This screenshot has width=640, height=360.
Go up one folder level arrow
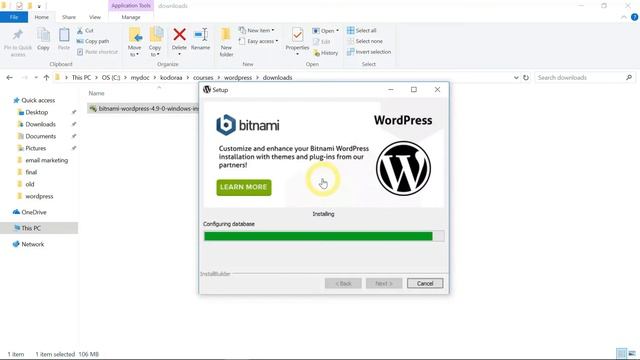tap(46, 78)
